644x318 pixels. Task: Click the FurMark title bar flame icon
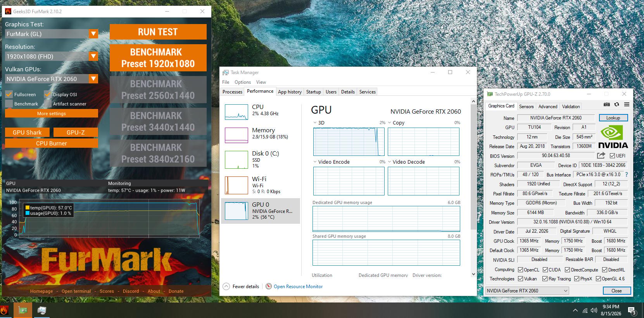(8, 11)
